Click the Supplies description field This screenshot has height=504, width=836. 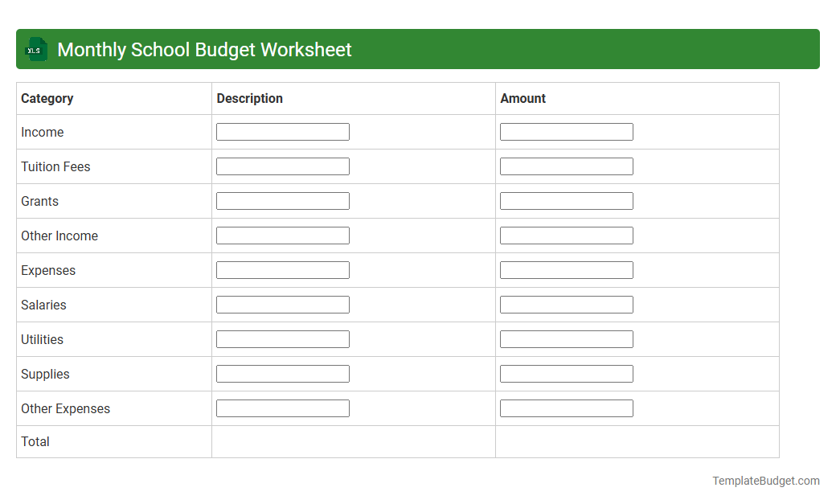click(x=282, y=373)
